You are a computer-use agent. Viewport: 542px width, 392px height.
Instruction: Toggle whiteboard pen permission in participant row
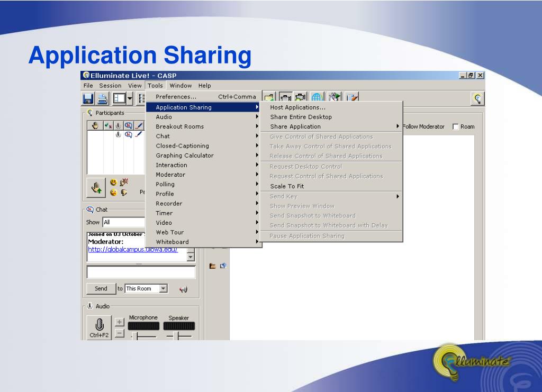pos(139,134)
